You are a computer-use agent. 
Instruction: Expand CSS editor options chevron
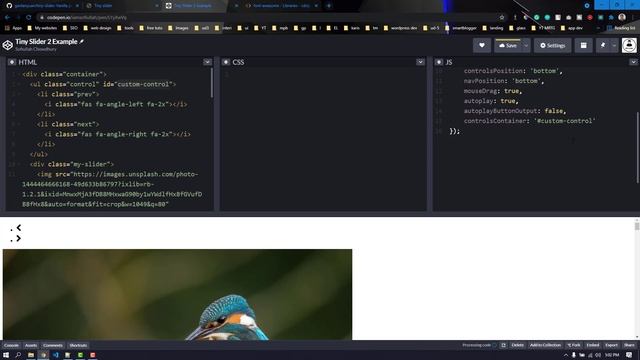tap(420, 62)
